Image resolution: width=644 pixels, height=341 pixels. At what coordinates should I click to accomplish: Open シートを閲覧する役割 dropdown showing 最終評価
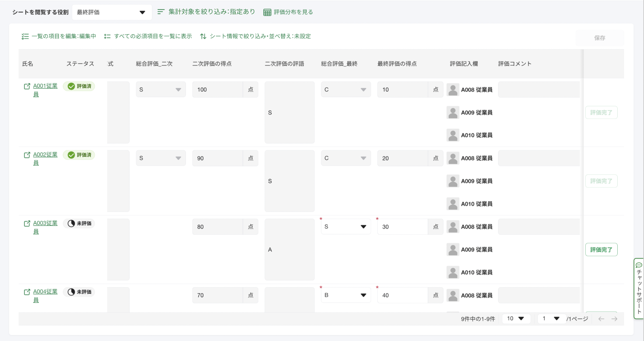(111, 12)
